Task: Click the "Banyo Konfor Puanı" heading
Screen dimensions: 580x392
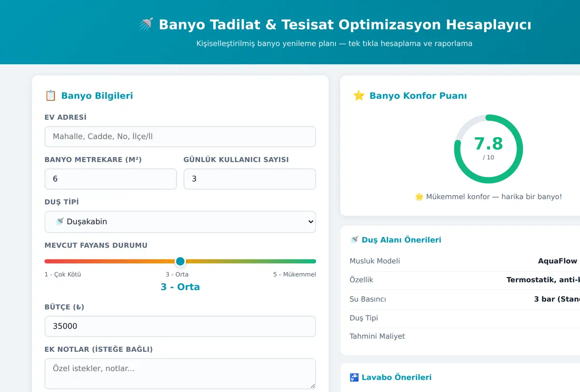Action: point(418,96)
